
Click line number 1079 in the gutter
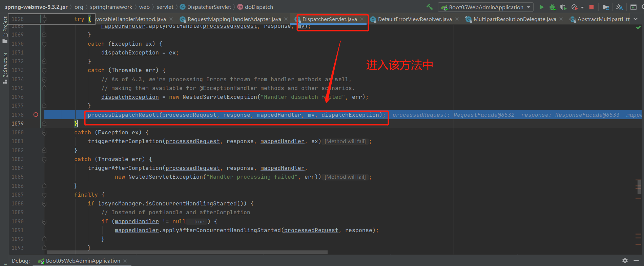[x=18, y=124]
